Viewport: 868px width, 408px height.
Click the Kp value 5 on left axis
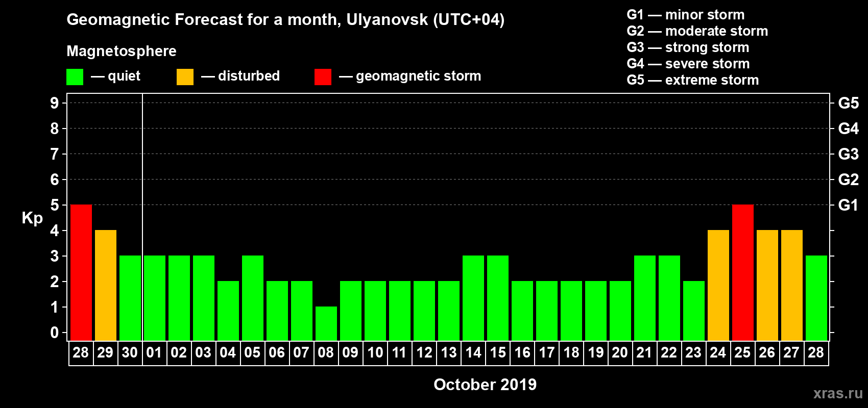[x=55, y=205]
